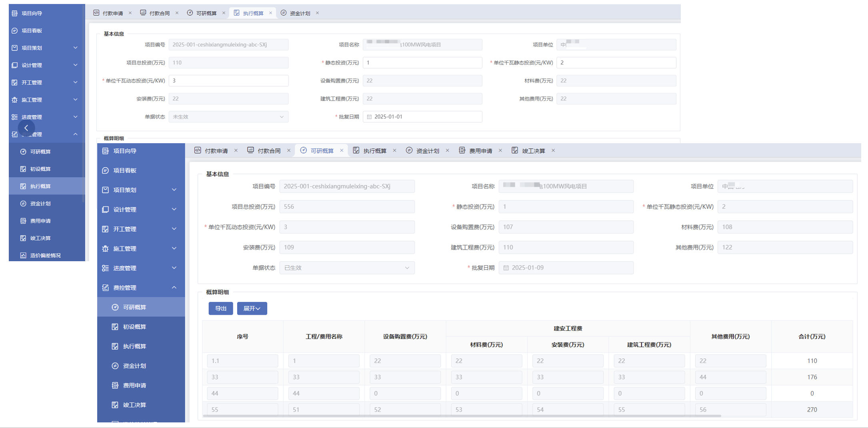868x428 pixels.
Task: Collapse the 费控管理 sidebar section chevron
Action: tap(174, 288)
